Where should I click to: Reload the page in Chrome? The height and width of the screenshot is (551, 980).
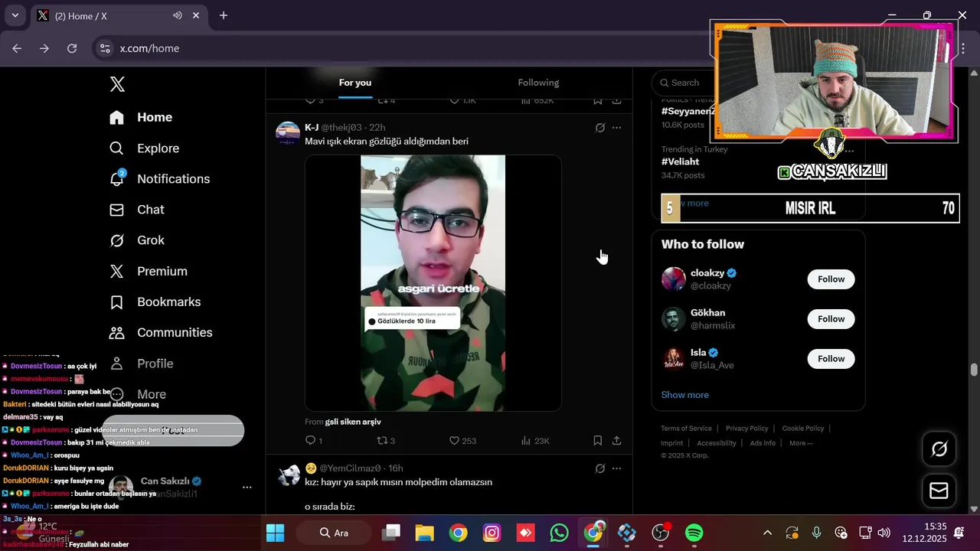tap(72, 48)
